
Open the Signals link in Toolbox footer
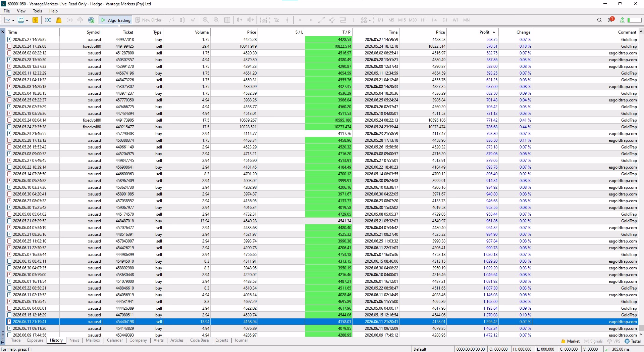click(x=593, y=341)
